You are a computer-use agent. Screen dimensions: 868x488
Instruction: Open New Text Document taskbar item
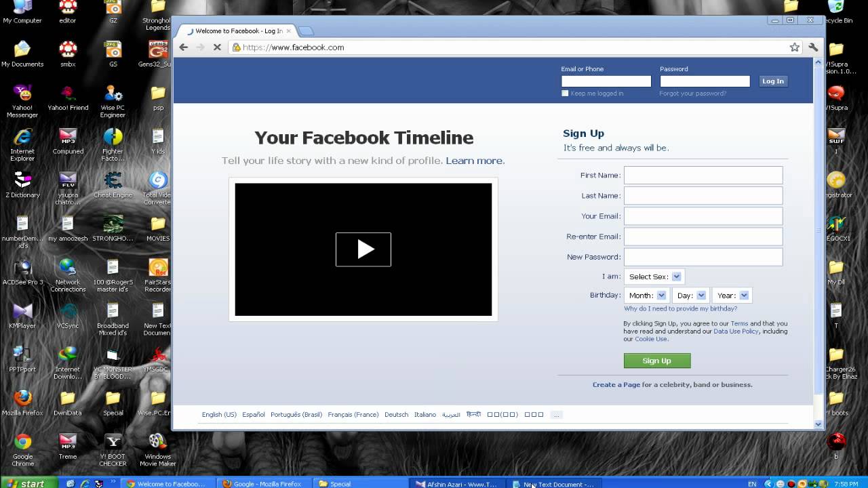(x=554, y=483)
